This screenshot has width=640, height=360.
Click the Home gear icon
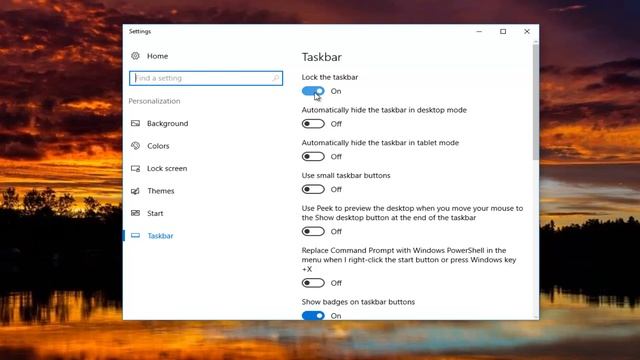pos(135,56)
